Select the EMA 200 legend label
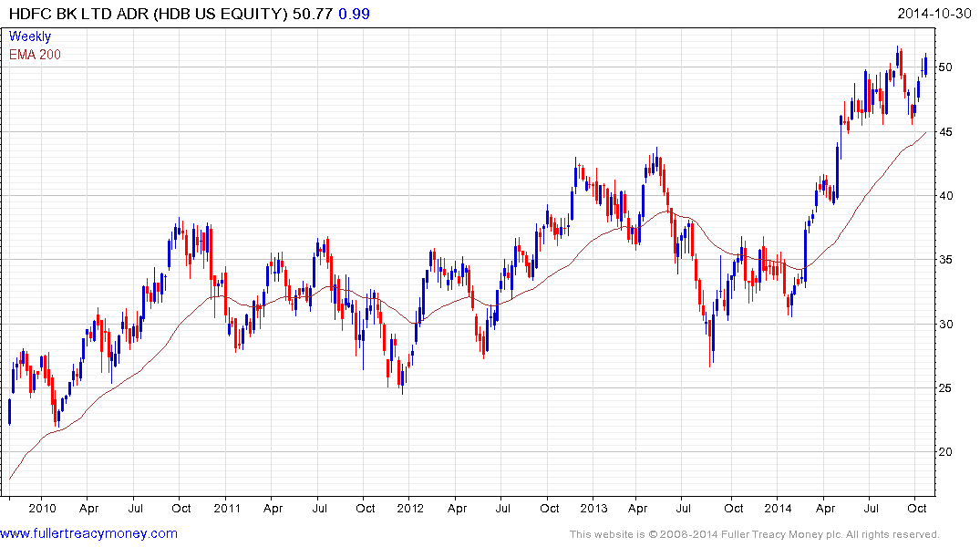The height and width of the screenshot is (547, 980). [x=35, y=55]
